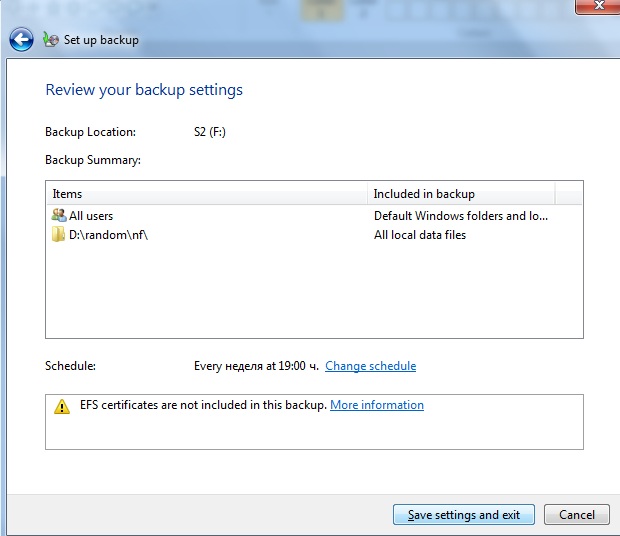Click Save settings and exit

464,515
